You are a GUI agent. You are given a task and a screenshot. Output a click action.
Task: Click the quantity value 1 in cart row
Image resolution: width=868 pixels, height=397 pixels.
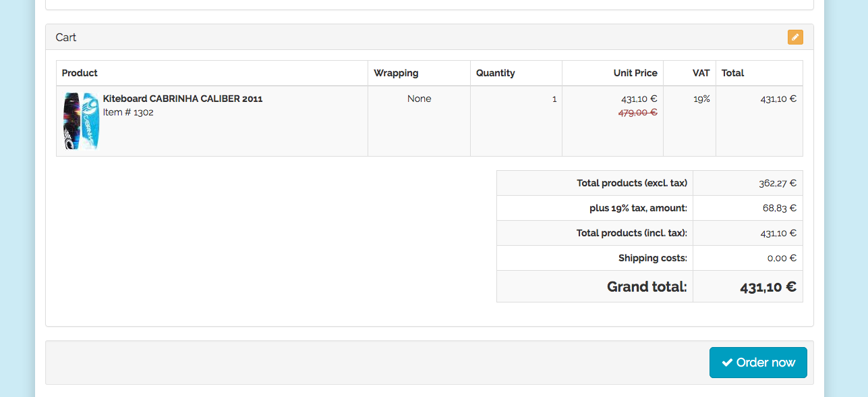554,99
